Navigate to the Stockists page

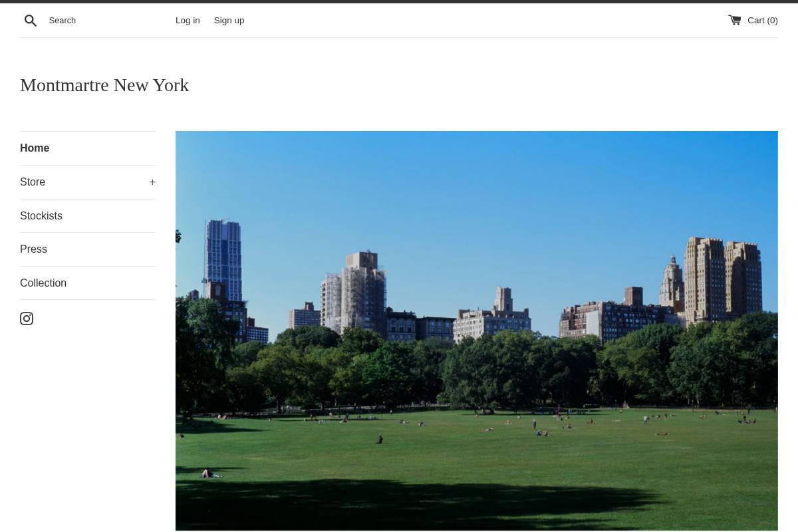pos(41,215)
